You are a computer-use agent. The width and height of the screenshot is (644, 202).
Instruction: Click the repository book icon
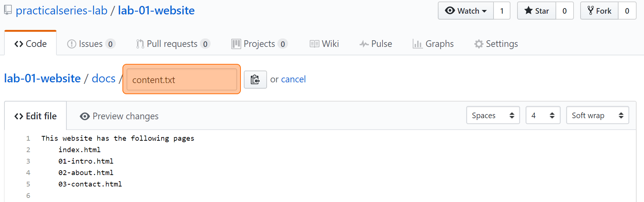(x=8, y=10)
